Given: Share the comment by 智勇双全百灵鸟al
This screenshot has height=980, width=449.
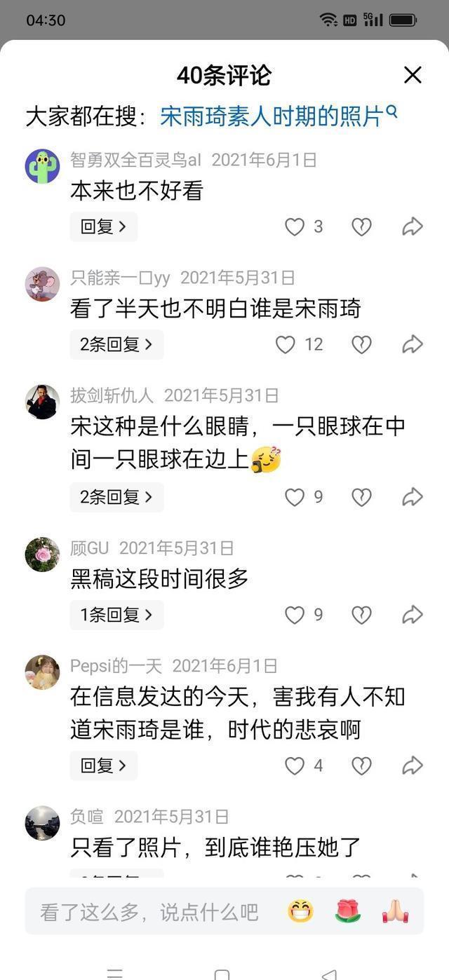Looking at the screenshot, I should coord(413,226).
